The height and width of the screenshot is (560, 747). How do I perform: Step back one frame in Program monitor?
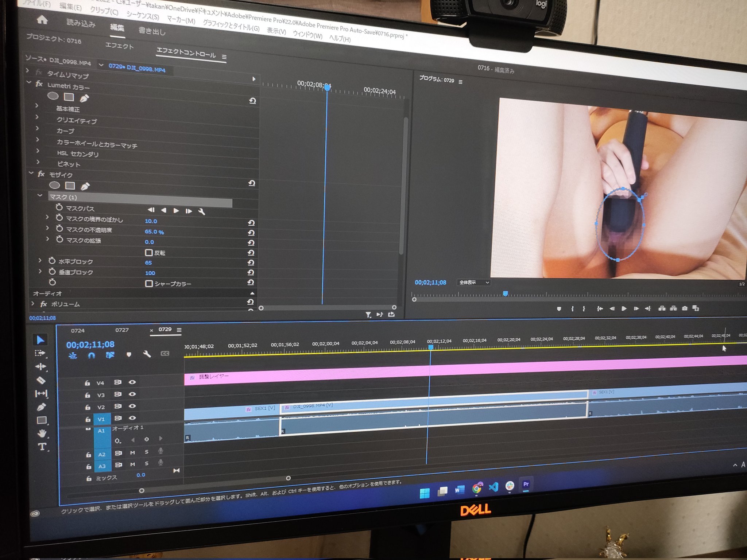pos(612,308)
